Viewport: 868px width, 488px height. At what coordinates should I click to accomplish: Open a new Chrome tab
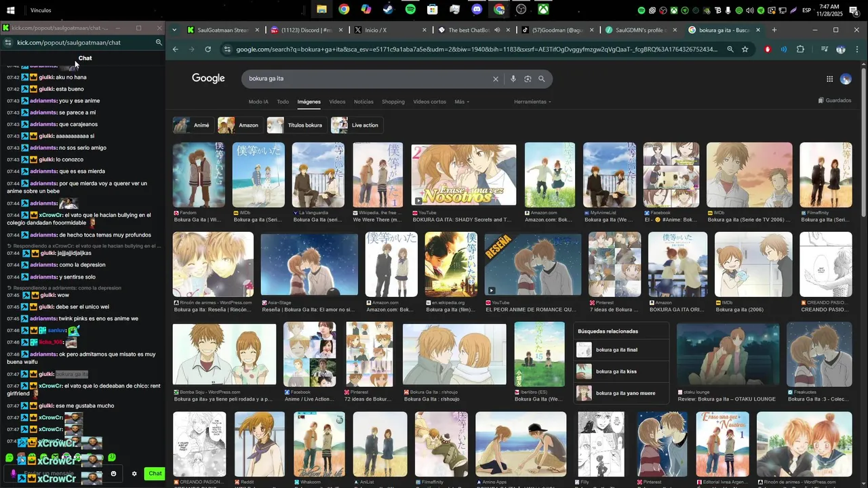pos(774,30)
